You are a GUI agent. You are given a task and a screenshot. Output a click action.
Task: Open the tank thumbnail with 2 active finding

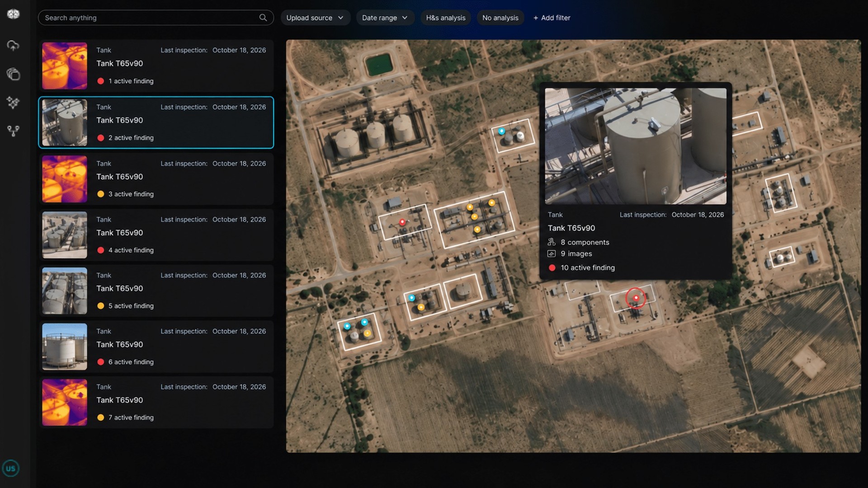[x=65, y=122]
